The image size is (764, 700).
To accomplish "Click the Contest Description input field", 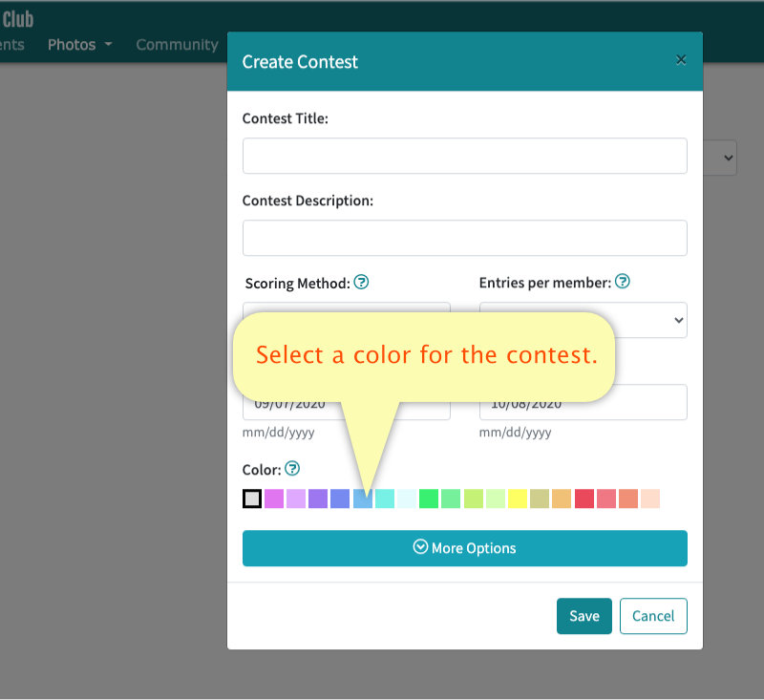I will (x=465, y=238).
